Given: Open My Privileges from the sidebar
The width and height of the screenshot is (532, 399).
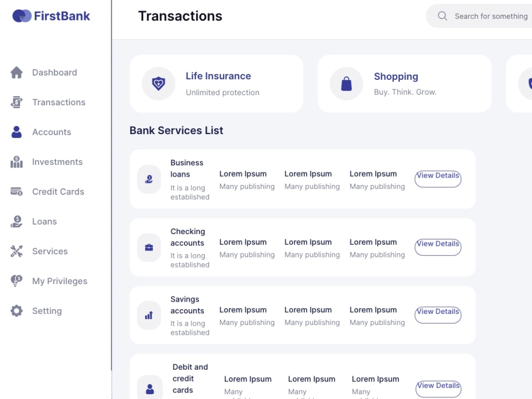Looking at the screenshot, I should (60, 281).
